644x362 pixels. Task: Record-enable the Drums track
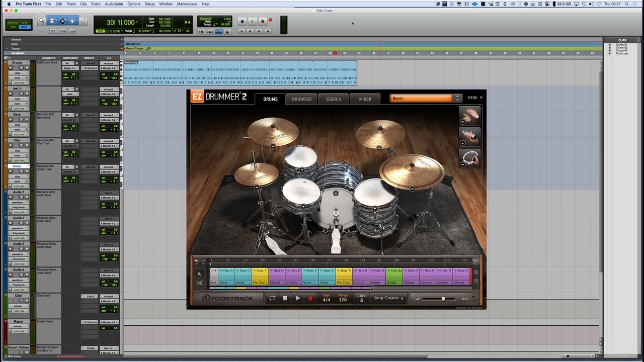pos(11,68)
